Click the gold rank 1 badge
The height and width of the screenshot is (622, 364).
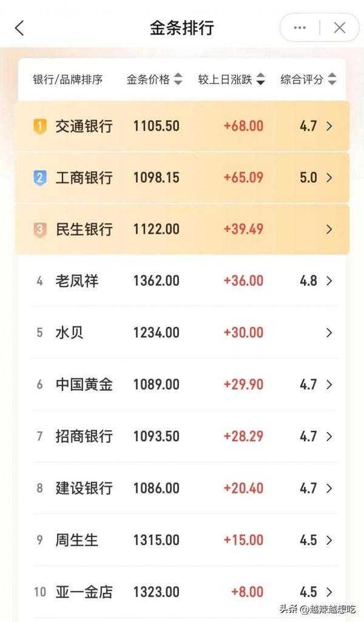tap(39, 126)
